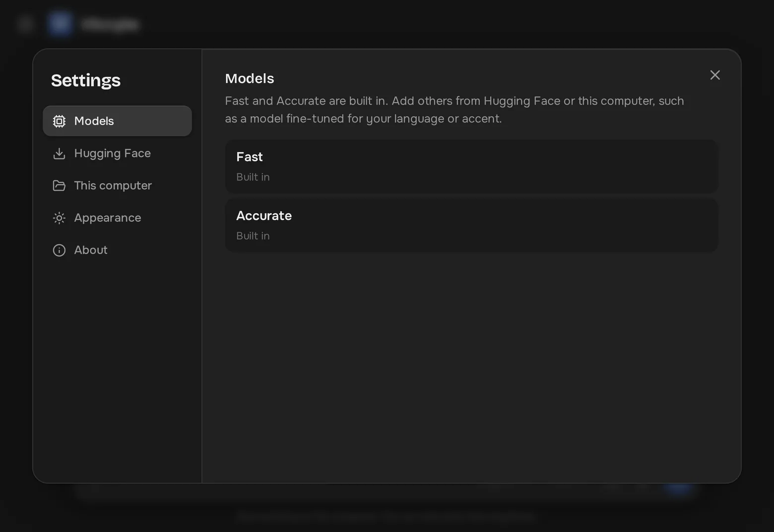
Task: Select the Fast built-in model card
Action: point(471,166)
